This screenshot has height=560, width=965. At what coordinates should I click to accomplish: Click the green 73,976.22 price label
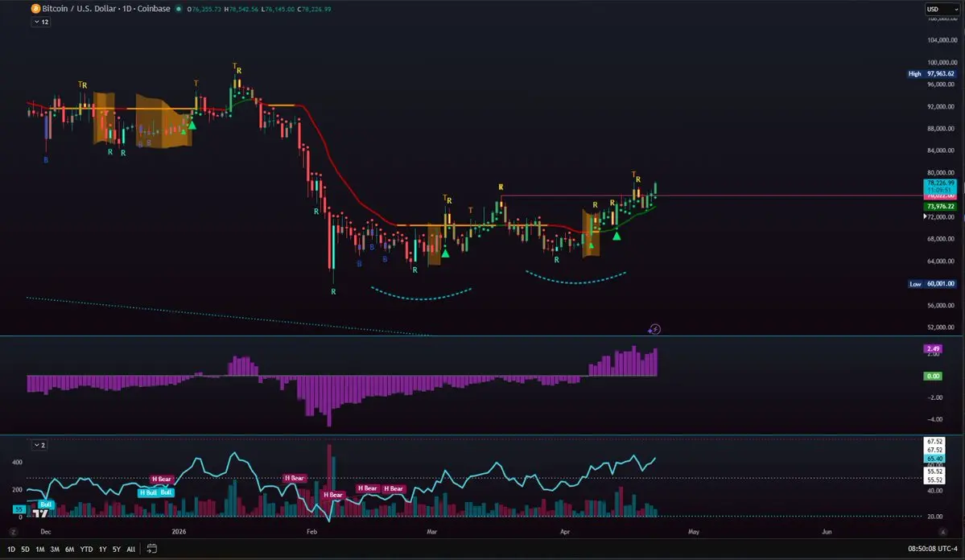[940, 206]
